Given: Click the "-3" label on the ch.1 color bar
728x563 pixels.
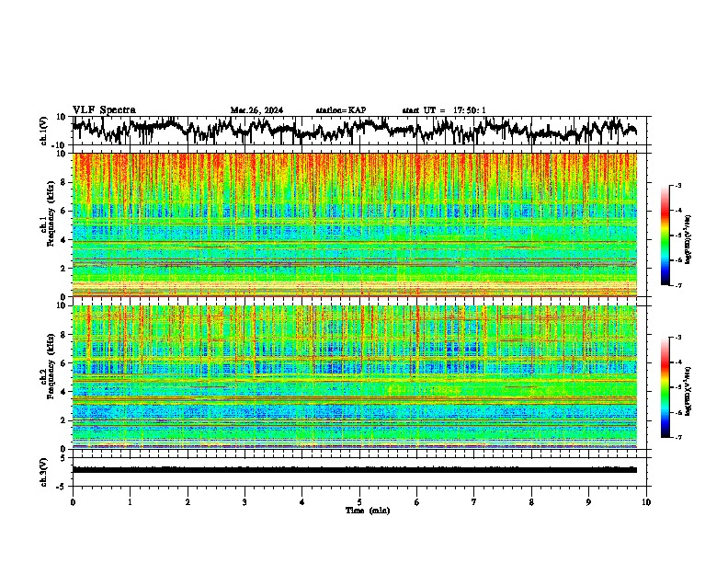Looking at the screenshot, I should click(x=677, y=185).
